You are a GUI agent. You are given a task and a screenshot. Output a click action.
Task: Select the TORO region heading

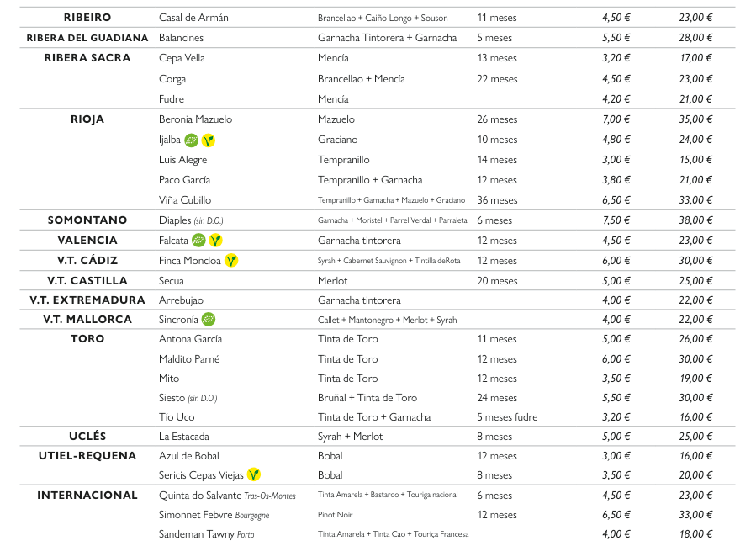(87, 339)
